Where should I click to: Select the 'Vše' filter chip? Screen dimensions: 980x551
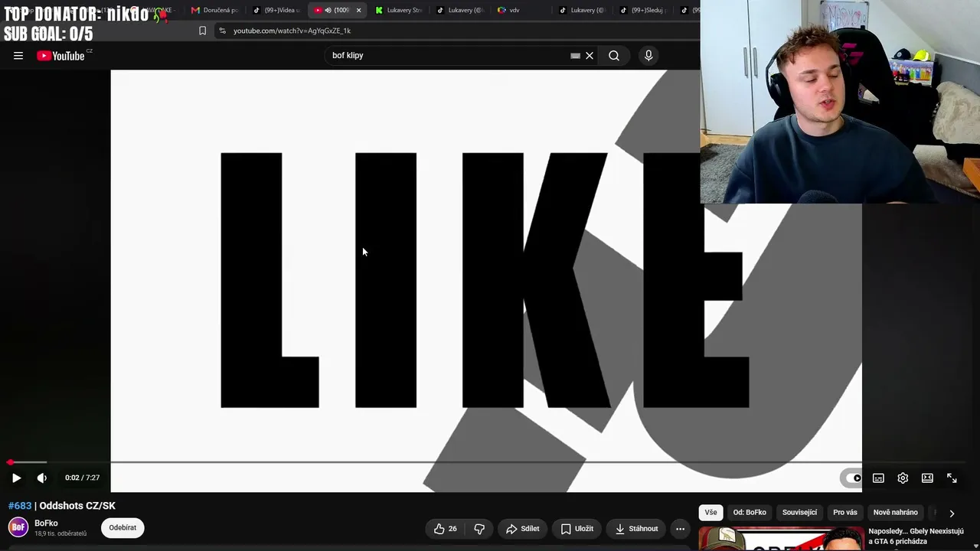pos(710,513)
